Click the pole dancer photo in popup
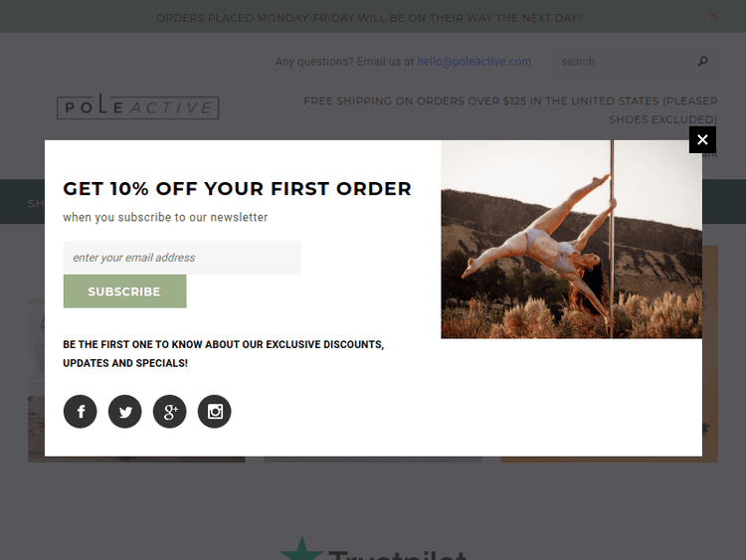Viewport: 746px width, 560px height. [571, 240]
